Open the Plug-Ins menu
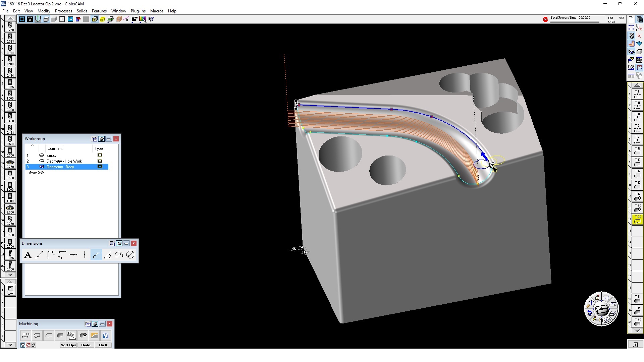 tap(138, 11)
